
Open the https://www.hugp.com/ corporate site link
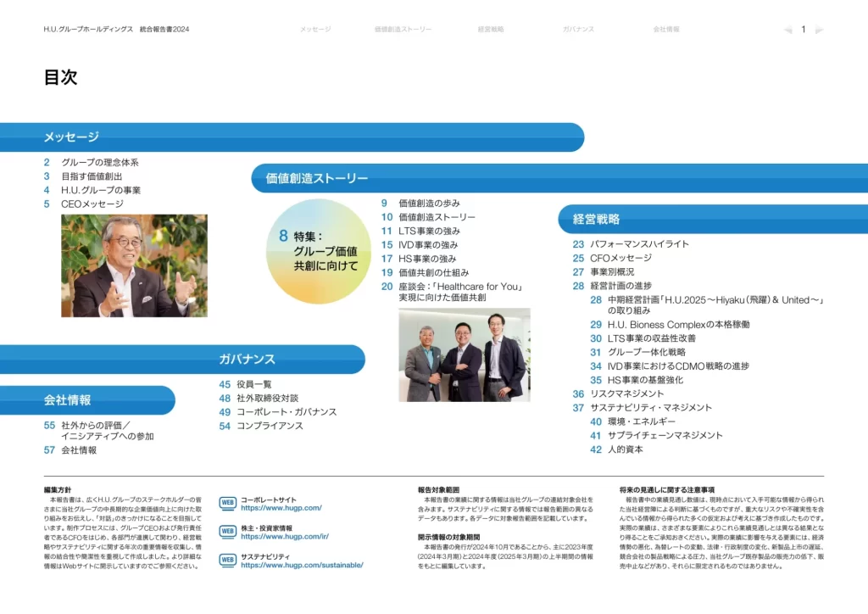(281, 508)
